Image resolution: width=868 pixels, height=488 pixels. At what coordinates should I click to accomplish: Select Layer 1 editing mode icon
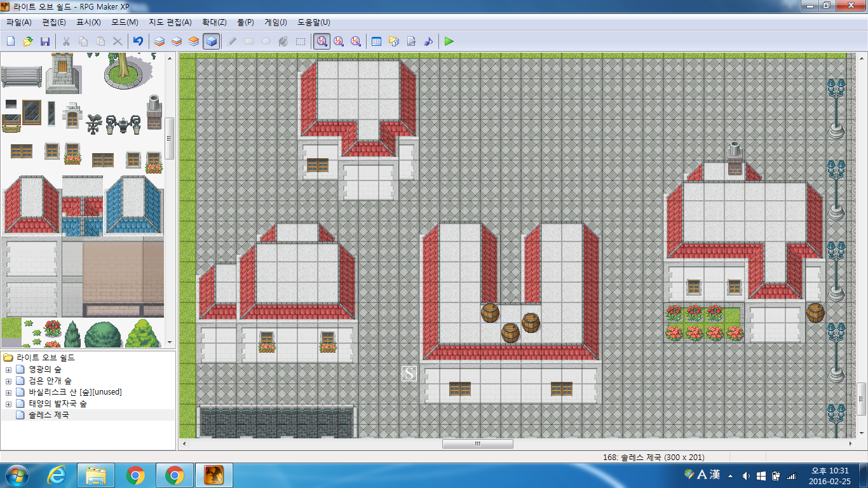point(159,41)
